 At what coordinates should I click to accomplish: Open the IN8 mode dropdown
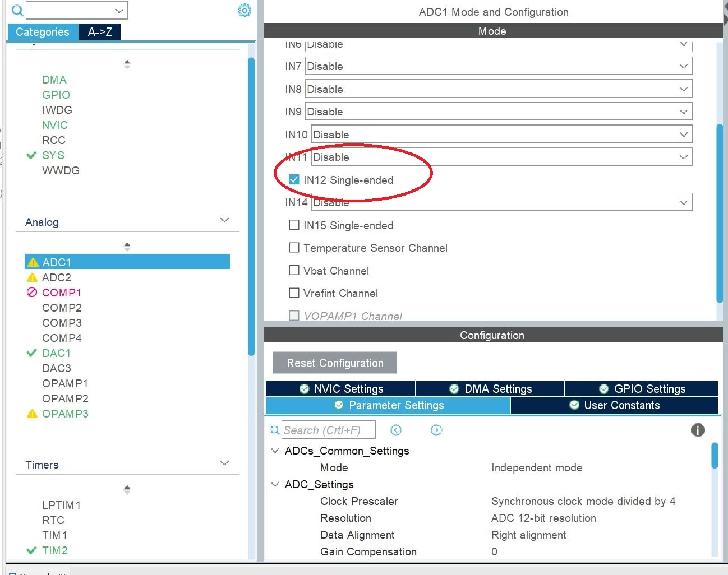[499, 89]
